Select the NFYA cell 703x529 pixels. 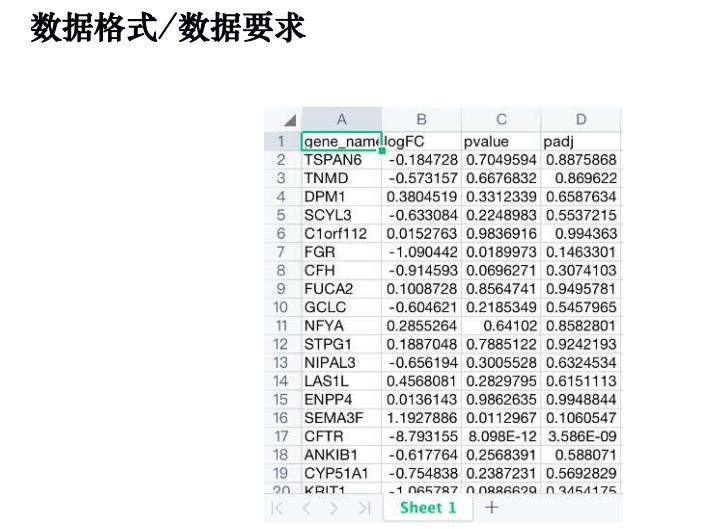[x=342, y=325]
